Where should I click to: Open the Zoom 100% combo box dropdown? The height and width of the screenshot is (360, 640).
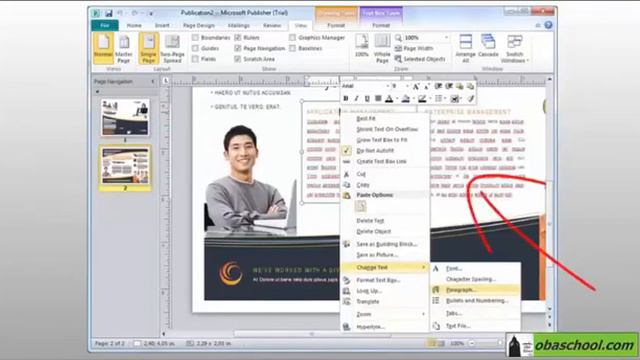click(446, 38)
